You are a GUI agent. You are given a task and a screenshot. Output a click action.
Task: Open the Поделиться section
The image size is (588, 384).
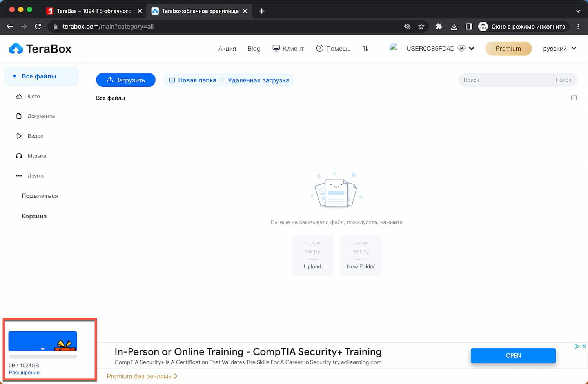pos(40,196)
